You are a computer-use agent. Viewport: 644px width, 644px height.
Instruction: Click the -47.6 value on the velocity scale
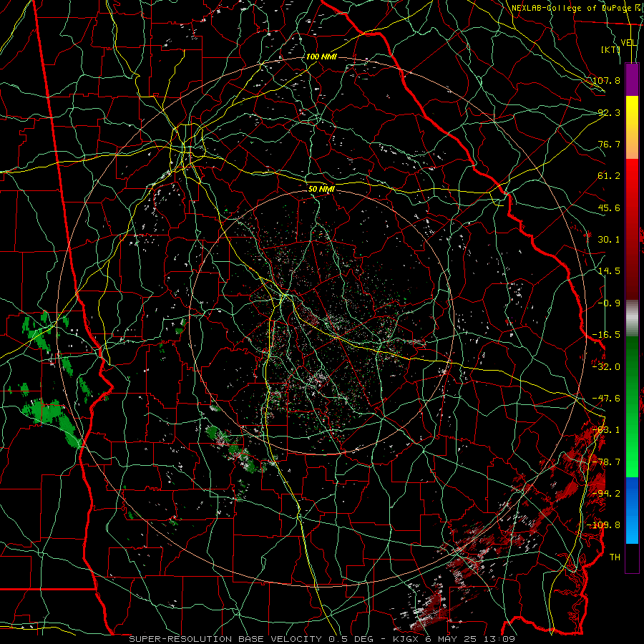[607, 399]
